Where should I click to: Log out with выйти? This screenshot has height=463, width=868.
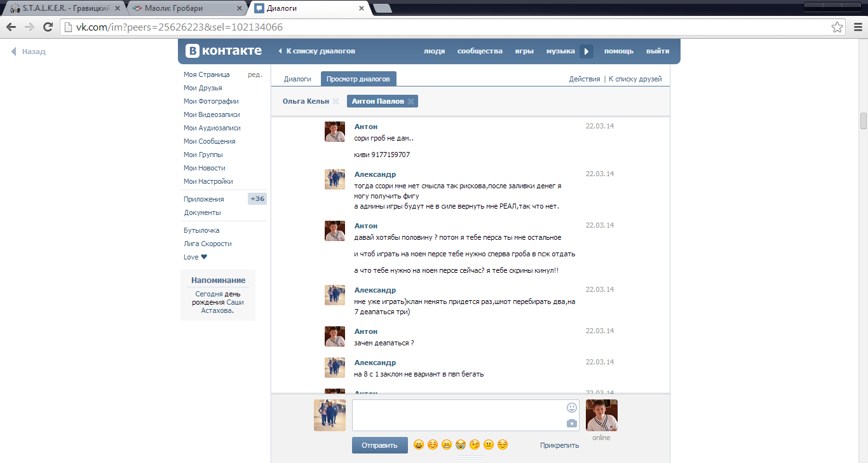(658, 51)
